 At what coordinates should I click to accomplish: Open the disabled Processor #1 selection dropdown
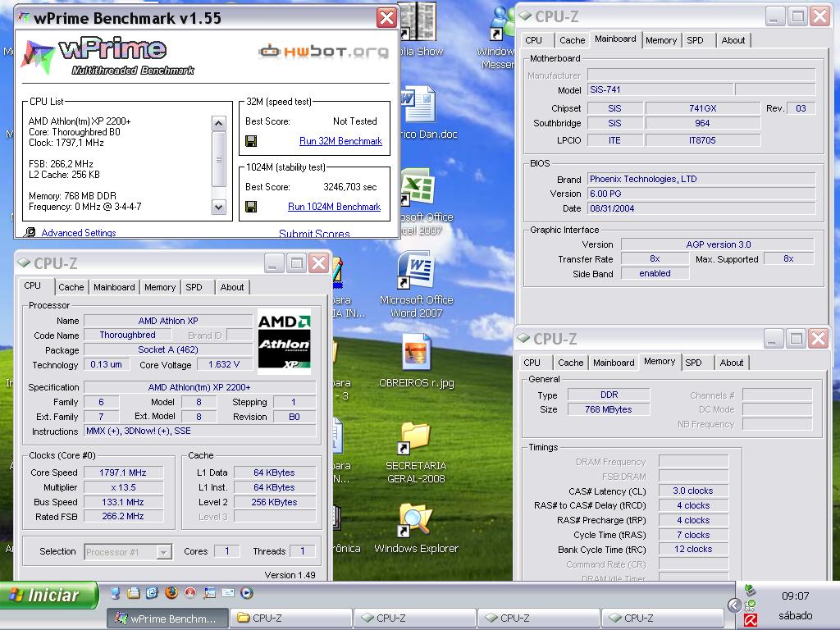[128, 552]
